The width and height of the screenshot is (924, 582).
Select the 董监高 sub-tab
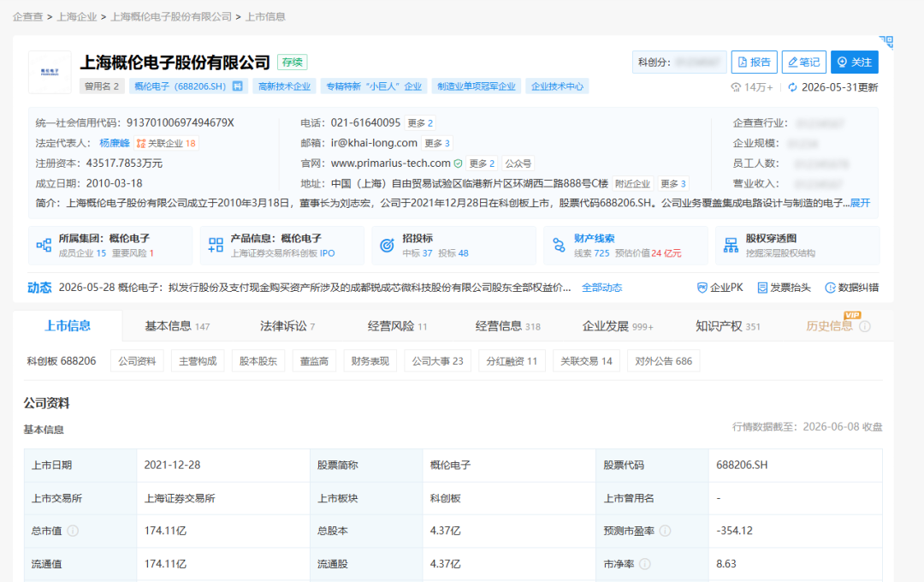point(314,361)
